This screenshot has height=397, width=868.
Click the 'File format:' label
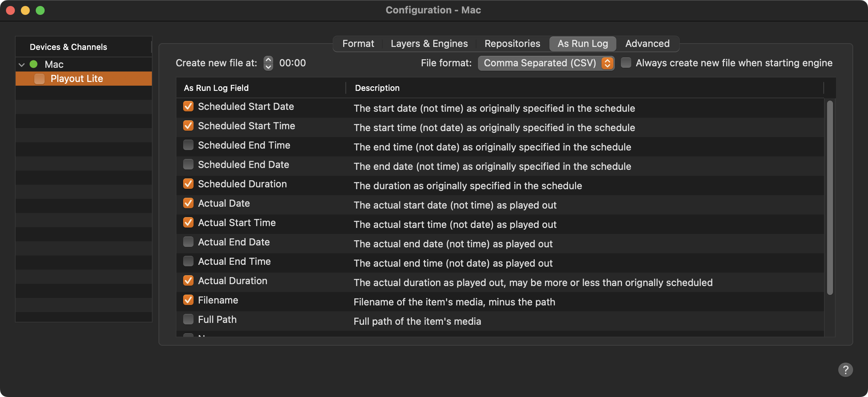click(446, 63)
